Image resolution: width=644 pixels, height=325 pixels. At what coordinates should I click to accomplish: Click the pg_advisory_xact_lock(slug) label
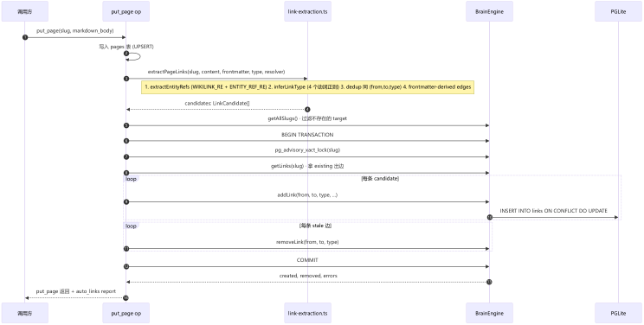307,150
